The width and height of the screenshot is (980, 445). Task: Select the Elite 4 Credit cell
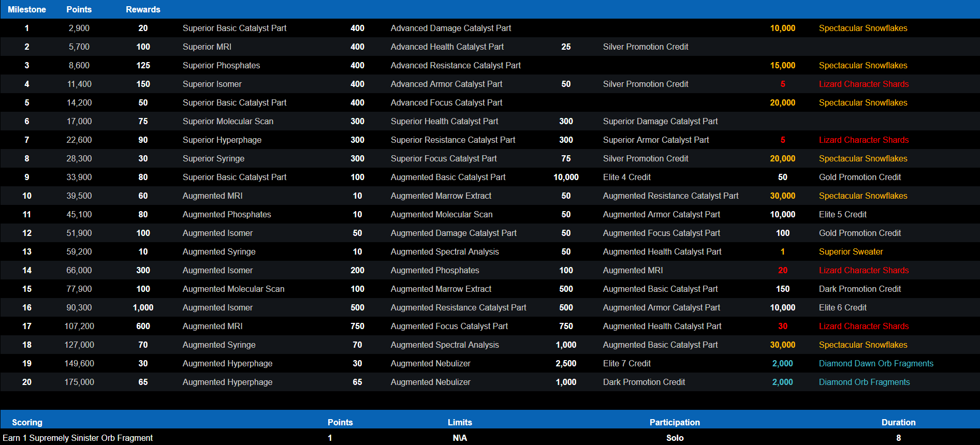click(626, 177)
